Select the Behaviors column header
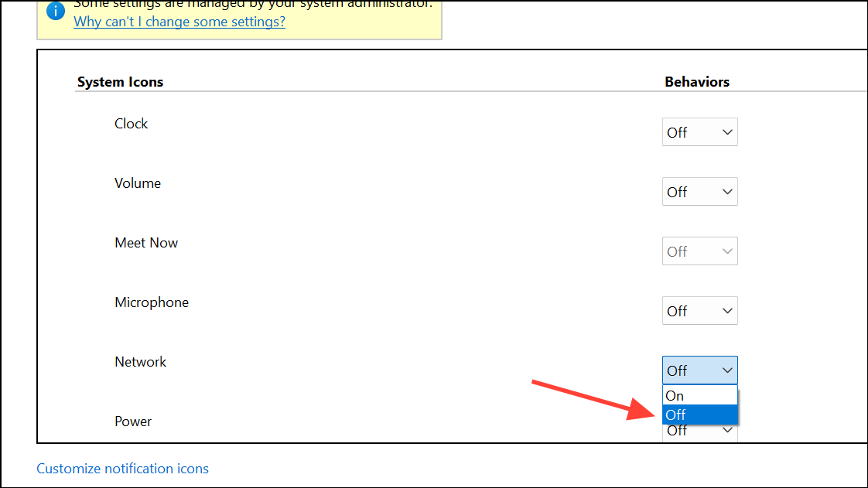 click(697, 81)
